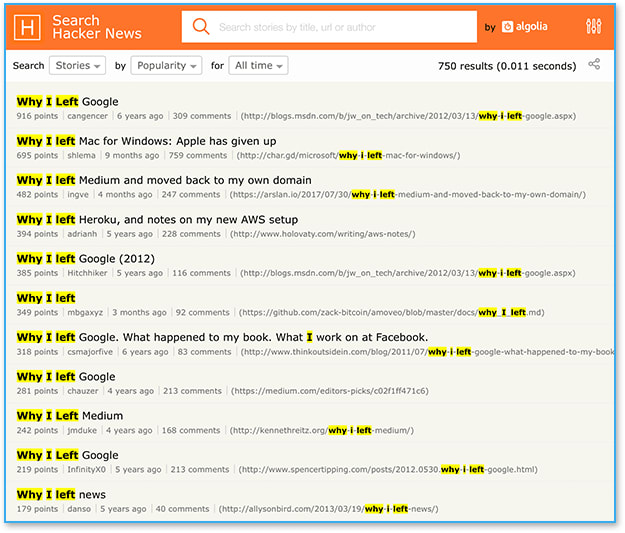The image size is (625, 533).
Task: Open the spencertipping.com URL link
Action: click(388, 470)
